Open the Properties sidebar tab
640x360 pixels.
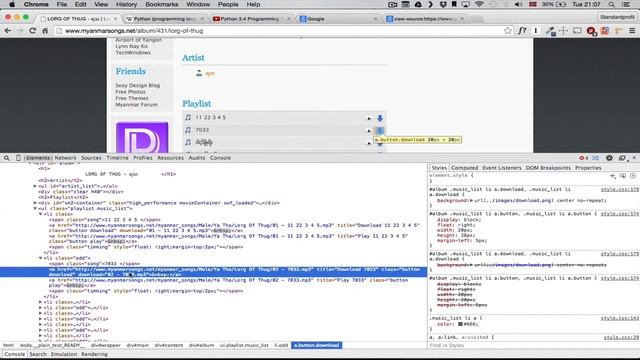tap(588, 168)
